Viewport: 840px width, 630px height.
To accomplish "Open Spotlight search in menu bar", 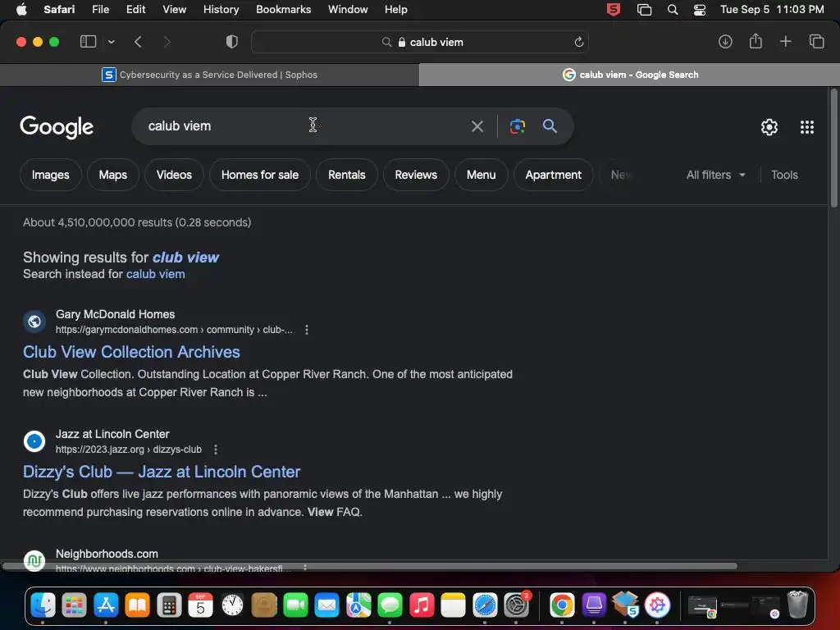I will point(673,10).
